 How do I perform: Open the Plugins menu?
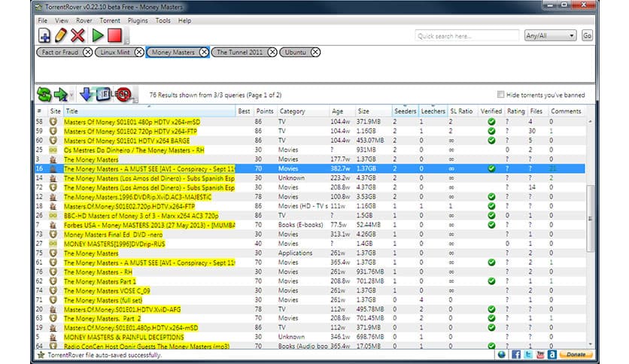point(138,20)
